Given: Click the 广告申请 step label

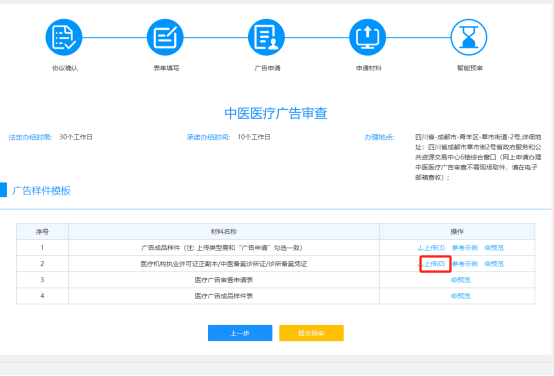Looking at the screenshot, I should pyautogui.click(x=267, y=68).
